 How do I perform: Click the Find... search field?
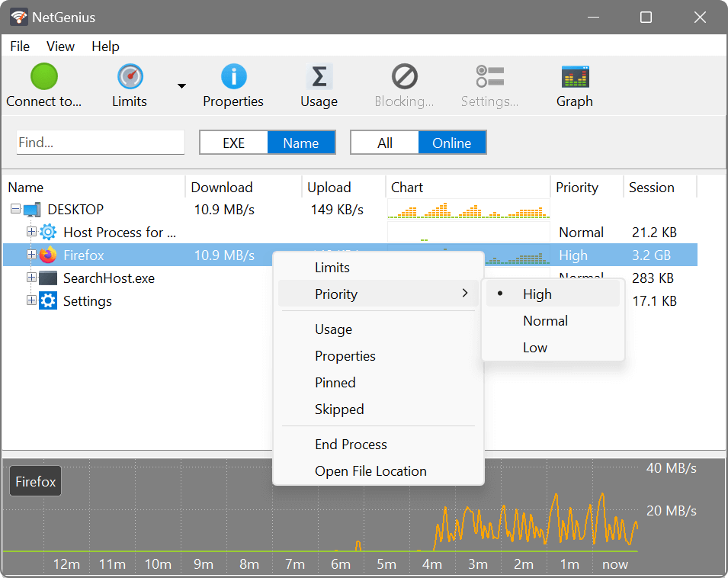point(101,142)
